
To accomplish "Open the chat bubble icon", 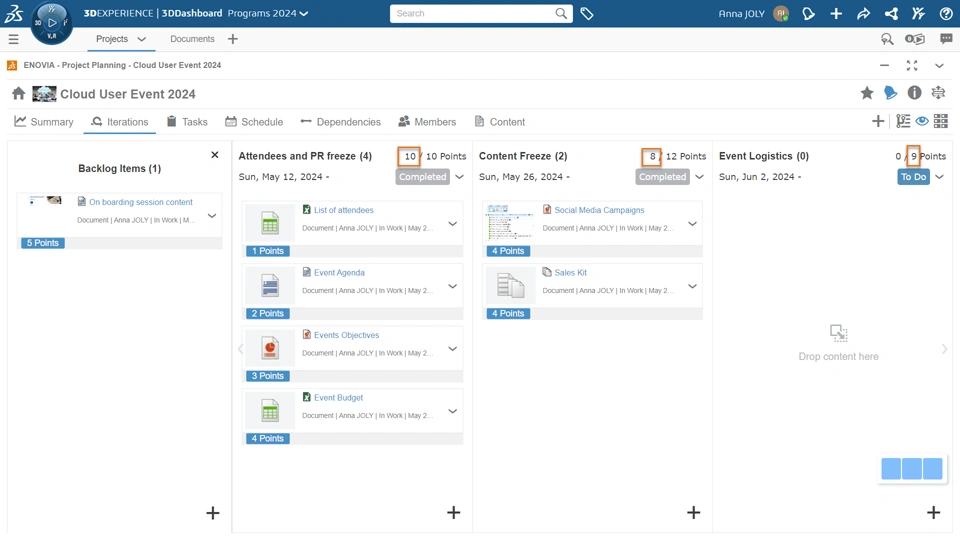I will [946, 39].
